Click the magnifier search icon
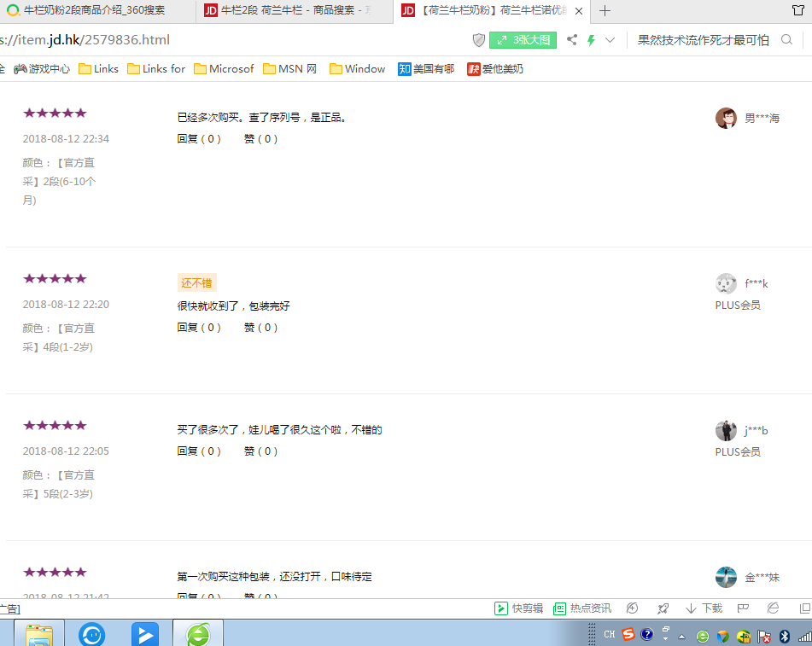812x646 pixels. click(786, 40)
